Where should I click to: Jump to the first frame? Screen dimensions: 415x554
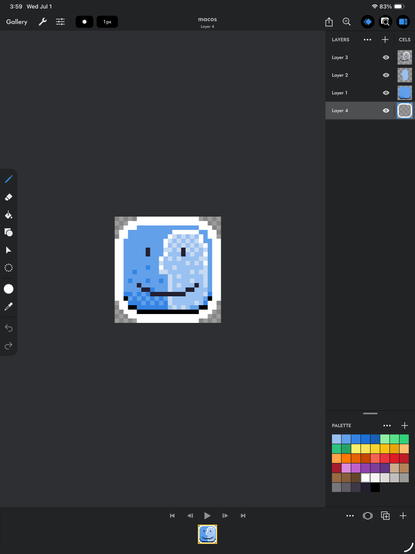[x=172, y=516]
